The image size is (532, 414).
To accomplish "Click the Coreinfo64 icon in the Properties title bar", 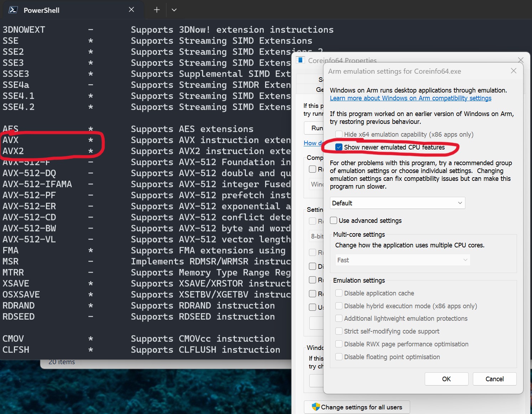I will click(300, 60).
